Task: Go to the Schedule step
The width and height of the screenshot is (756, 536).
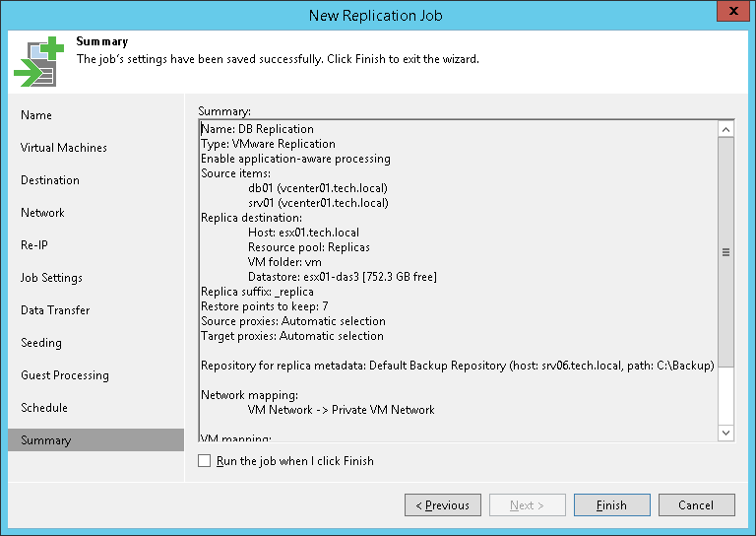Action: (x=44, y=408)
